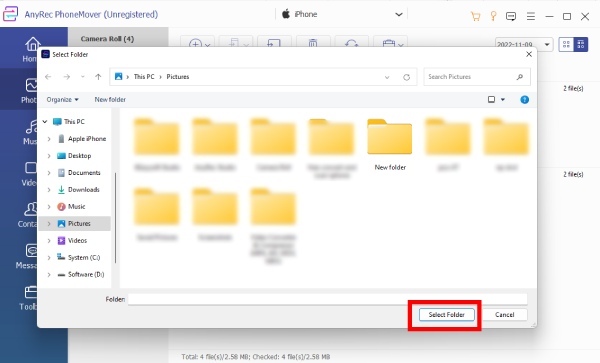Click the Folder name input field

click(328, 299)
